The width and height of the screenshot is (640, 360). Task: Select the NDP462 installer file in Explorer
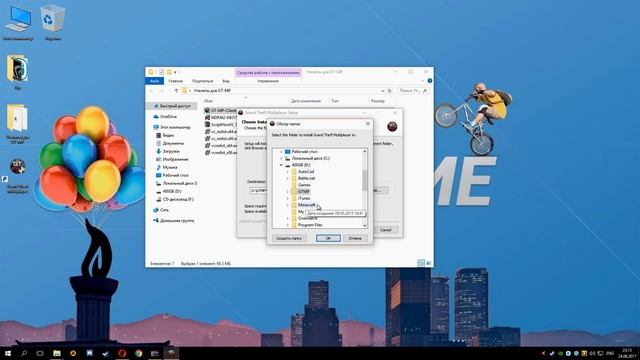point(220,118)
